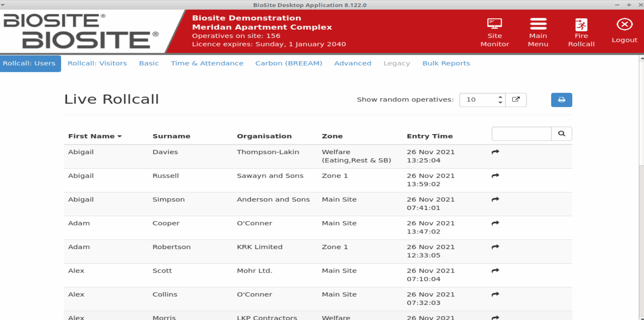Image resolution: width=644 pixels, height=320 pixels.
Task: Click the Biosite logo
Action: coord(81,31)
